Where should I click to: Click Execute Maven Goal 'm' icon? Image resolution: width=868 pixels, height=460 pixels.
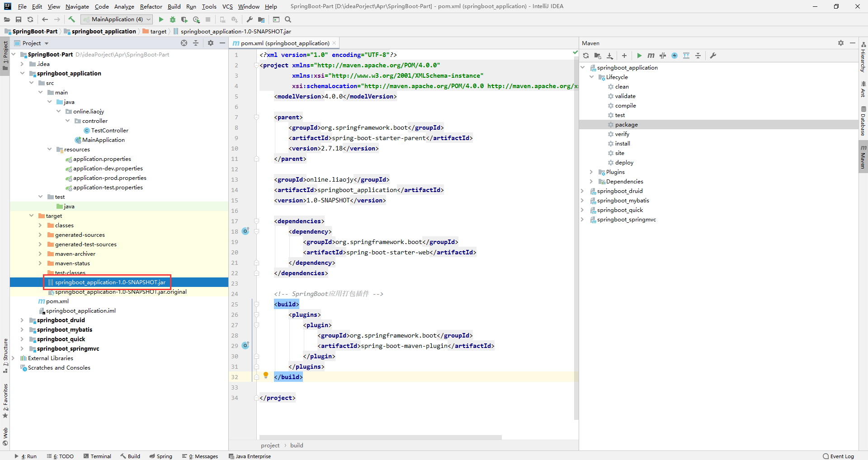pos(651,56)
